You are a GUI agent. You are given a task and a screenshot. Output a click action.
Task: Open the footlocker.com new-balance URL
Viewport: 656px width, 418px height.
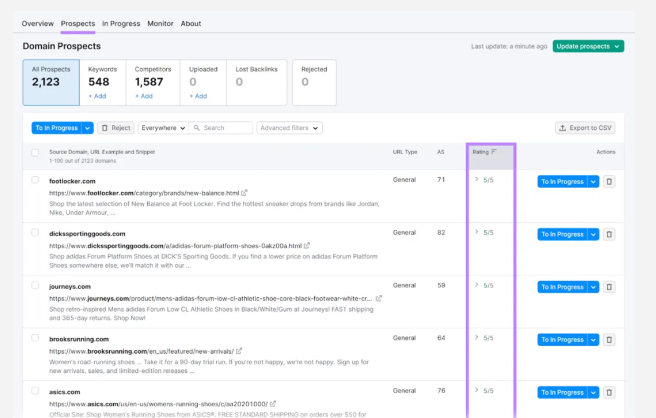pos(144,193)
